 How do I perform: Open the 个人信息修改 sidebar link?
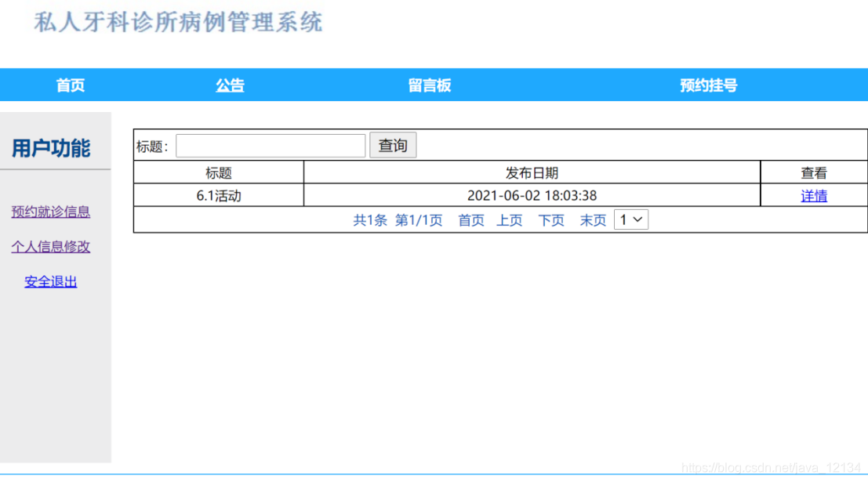(50, 246)
